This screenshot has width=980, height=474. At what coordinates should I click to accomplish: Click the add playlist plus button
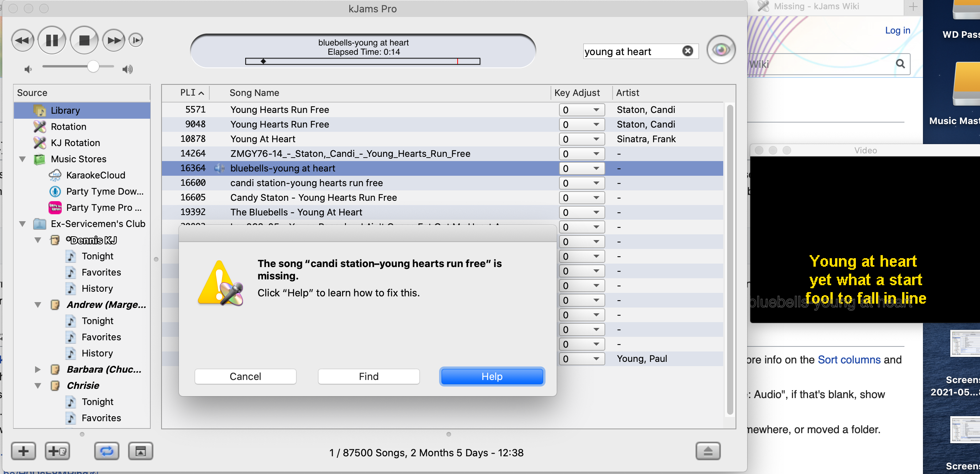click(x=24, y=451)
